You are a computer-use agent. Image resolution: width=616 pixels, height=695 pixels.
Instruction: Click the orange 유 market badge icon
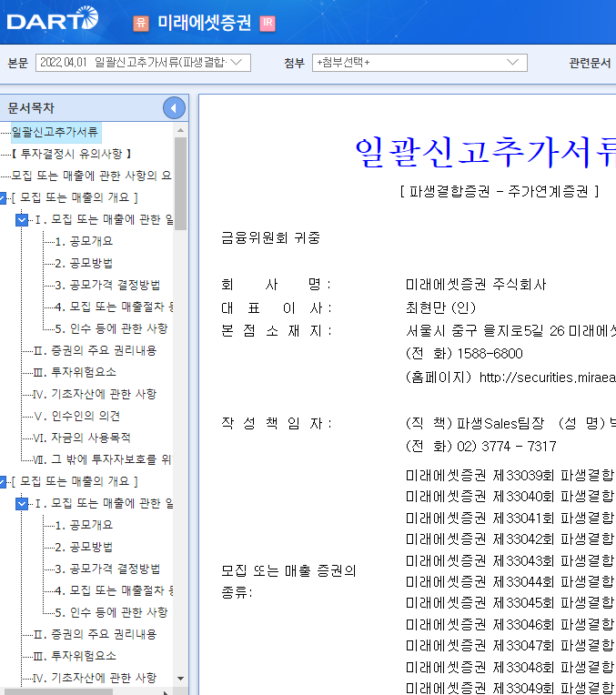click(141, 23)
